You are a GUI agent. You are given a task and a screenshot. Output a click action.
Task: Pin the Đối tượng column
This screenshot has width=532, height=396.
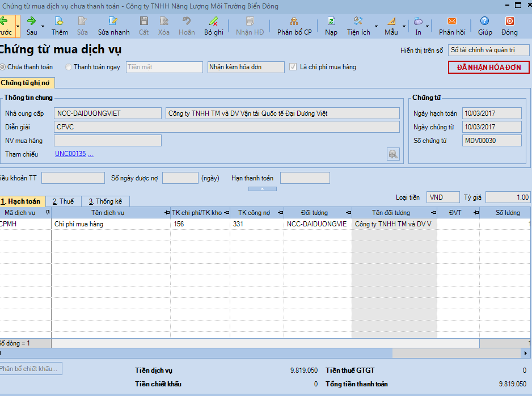348,212
